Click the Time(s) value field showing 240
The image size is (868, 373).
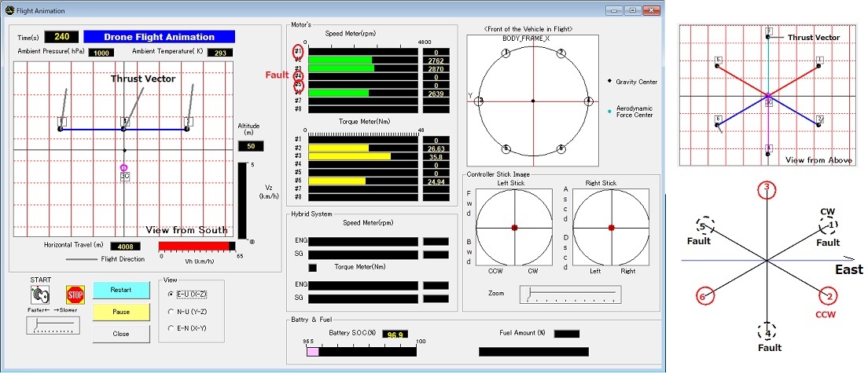click(x=60, y=37)
